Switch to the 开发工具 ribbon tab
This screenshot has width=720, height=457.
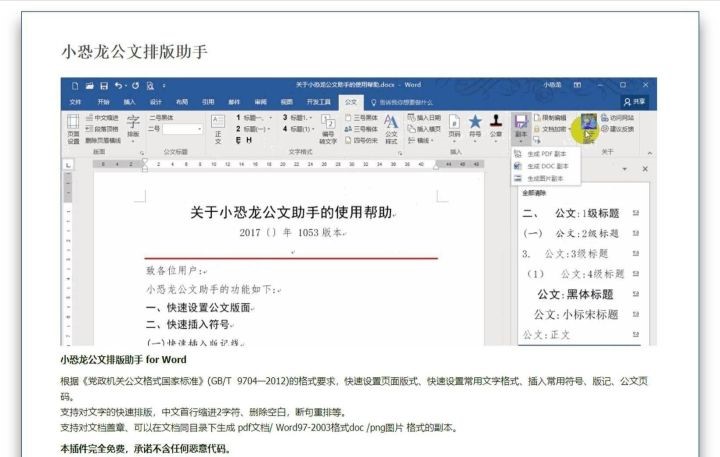tap(318, 102)
